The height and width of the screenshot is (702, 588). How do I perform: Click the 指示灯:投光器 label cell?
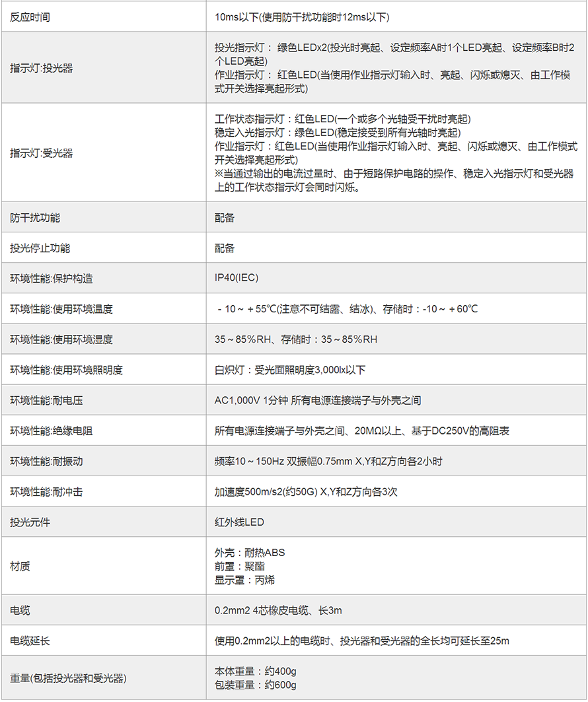coord(41,67)
